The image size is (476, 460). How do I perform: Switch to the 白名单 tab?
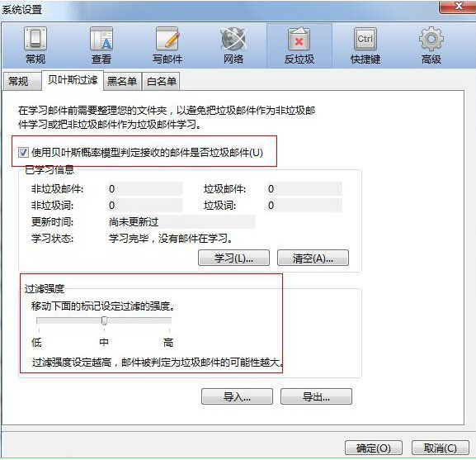pos(161,82)
